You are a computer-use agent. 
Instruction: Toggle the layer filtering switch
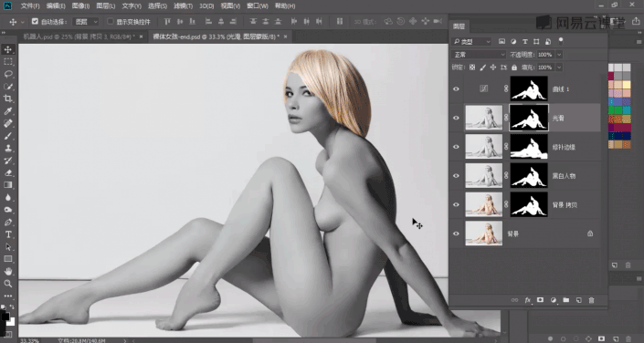[x=561, y=41]
